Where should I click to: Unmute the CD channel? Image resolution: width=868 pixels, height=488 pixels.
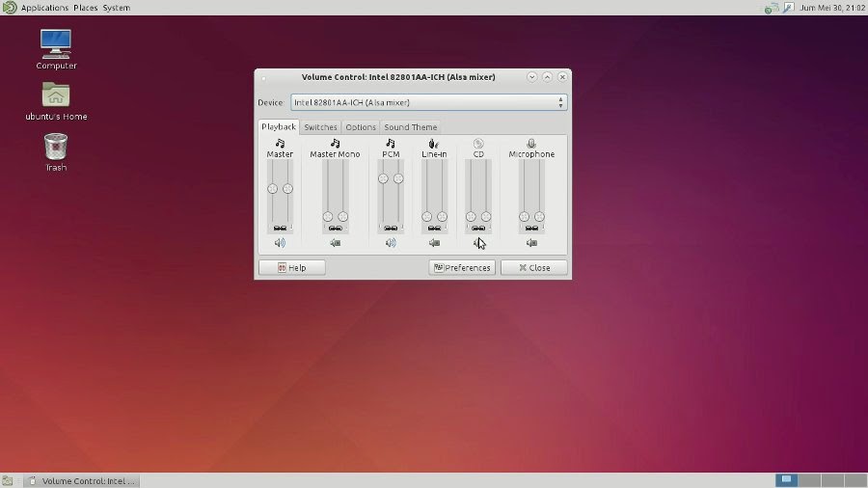(x=478, y=243)
